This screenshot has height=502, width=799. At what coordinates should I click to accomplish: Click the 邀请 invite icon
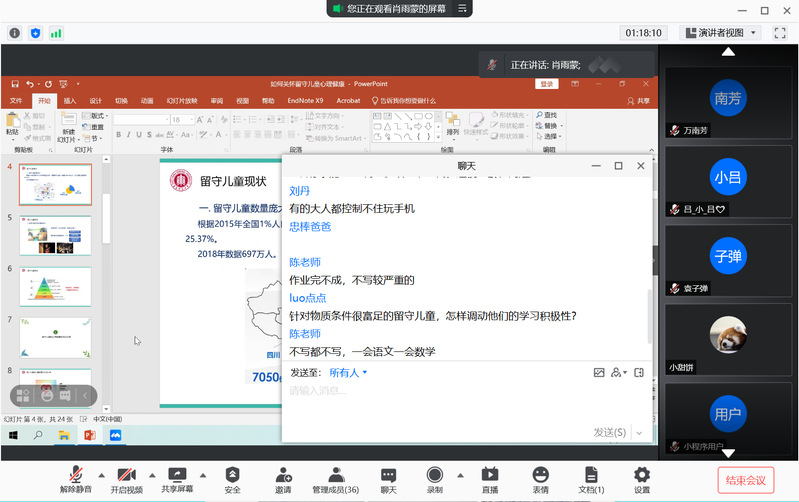(283, 475)
